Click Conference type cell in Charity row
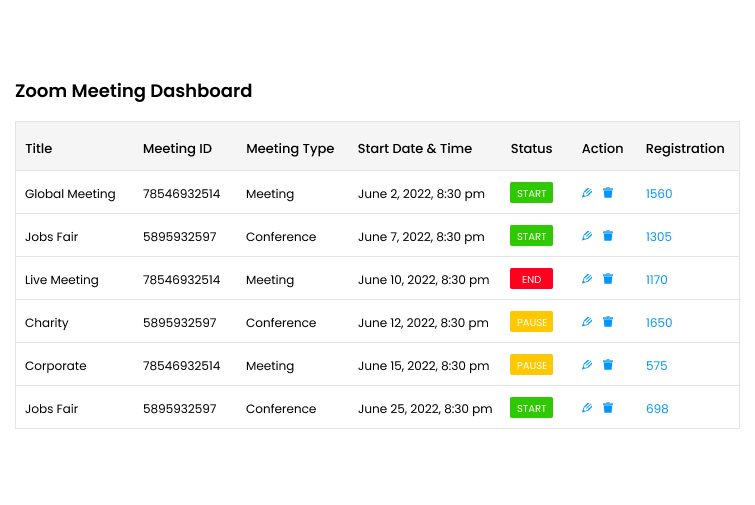 coord(281,323)
